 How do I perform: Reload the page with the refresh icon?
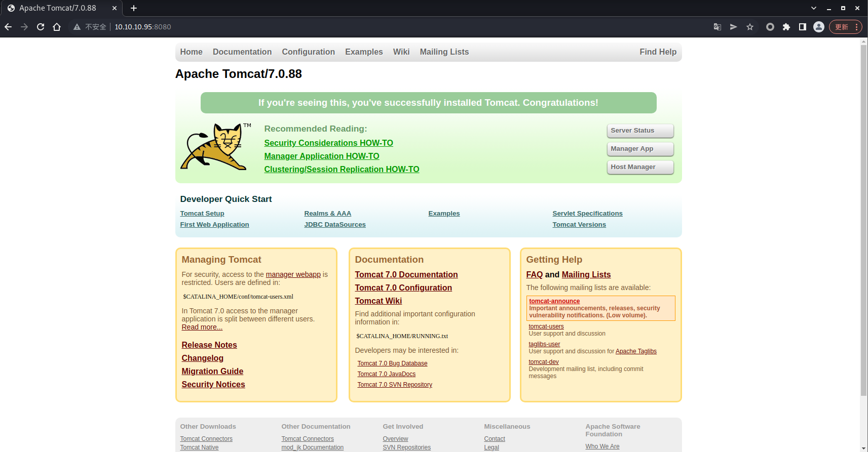pyautogui.click(x=41, y=27)
